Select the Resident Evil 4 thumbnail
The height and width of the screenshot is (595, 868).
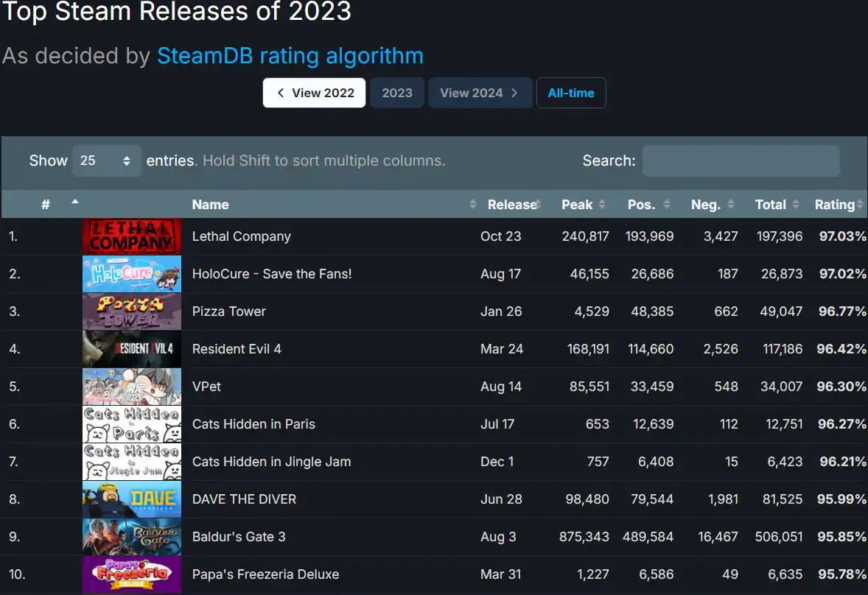pos(131,349)
